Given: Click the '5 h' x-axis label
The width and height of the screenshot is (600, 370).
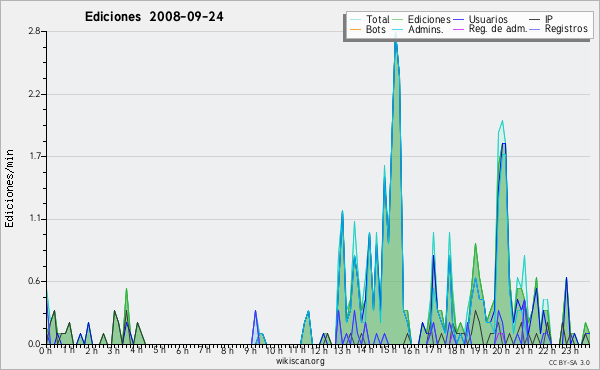Looking at the screenshot, I should tap(160, 350).
